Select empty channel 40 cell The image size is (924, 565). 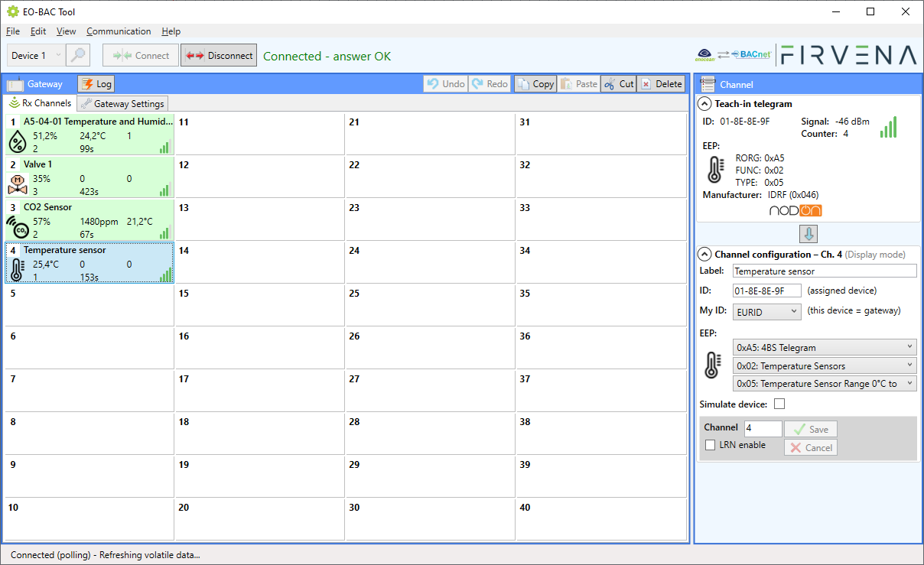[x=601, y=519]
